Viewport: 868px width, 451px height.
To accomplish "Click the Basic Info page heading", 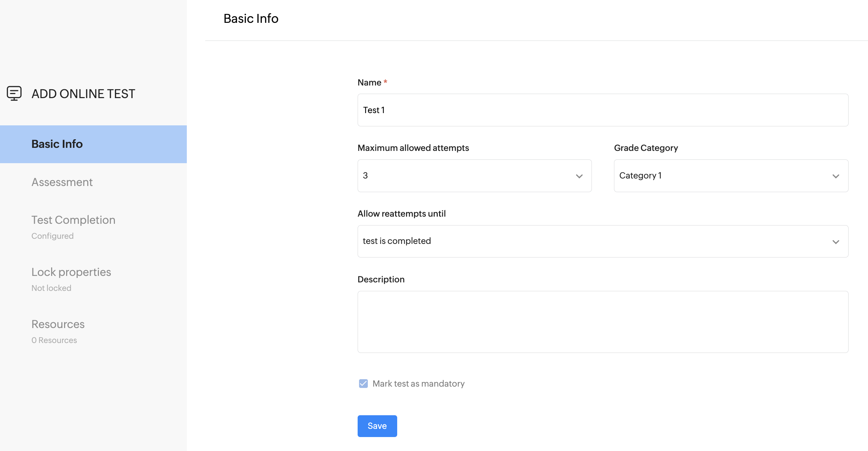I will (251, 18).
